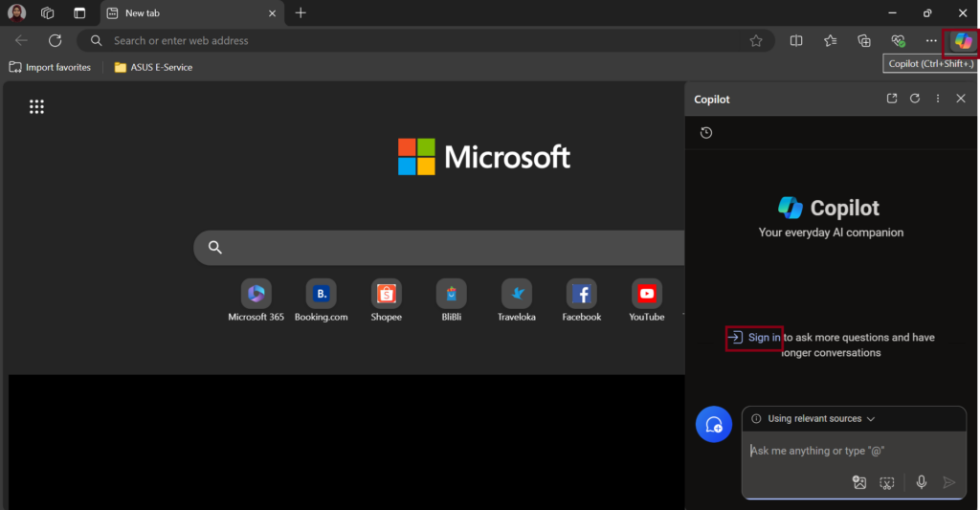This screenshot has width=980, height=510.
Task: Click the Sign in link in Copilot
Action: 764,338
